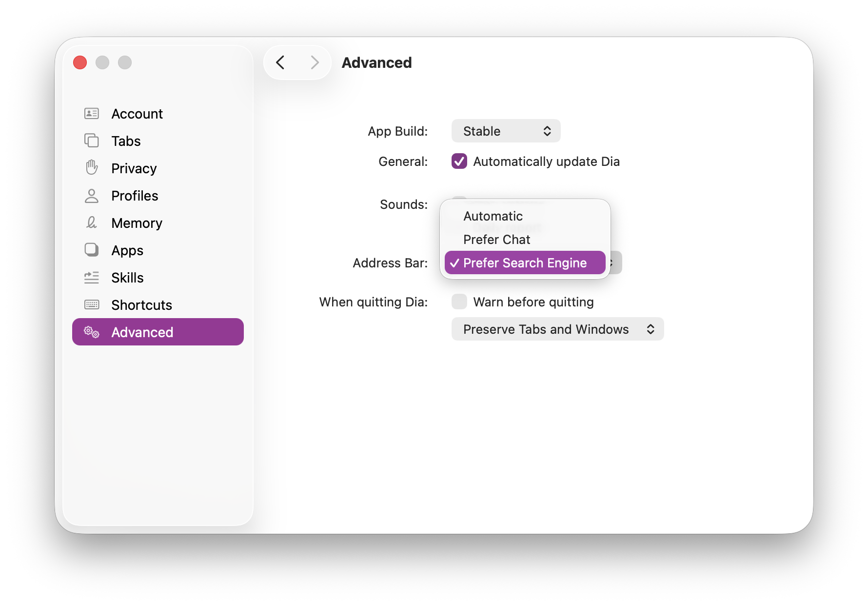The width and height of the screenshot is (868, 606).
Task: Open the Privacy settings section
Action: click(x=158, y=168)
